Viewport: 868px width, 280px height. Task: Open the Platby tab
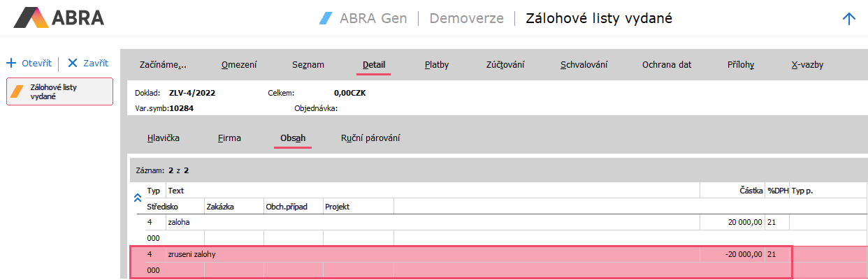tap(437, 65)
